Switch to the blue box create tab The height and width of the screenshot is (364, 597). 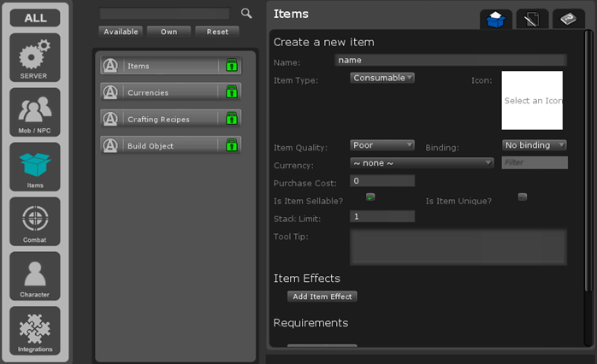click(x=496, y=19)
